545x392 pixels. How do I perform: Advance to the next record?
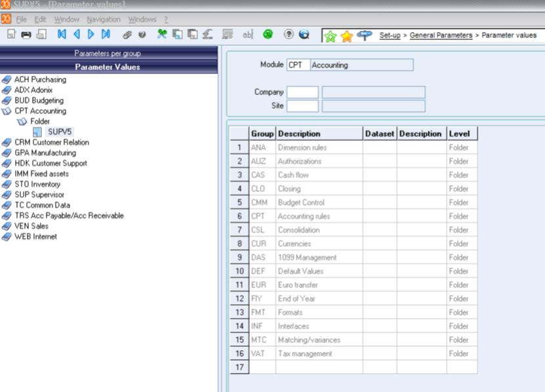90,34
